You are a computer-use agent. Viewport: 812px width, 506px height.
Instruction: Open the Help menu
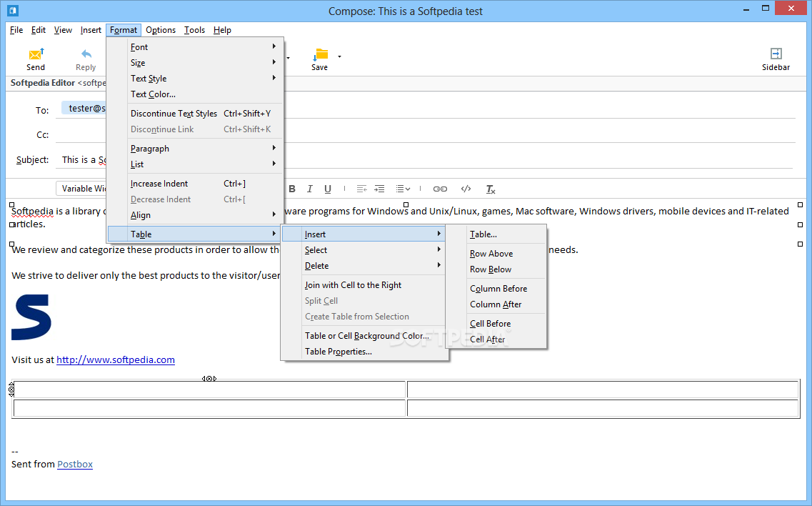click(x=222, y=30)
